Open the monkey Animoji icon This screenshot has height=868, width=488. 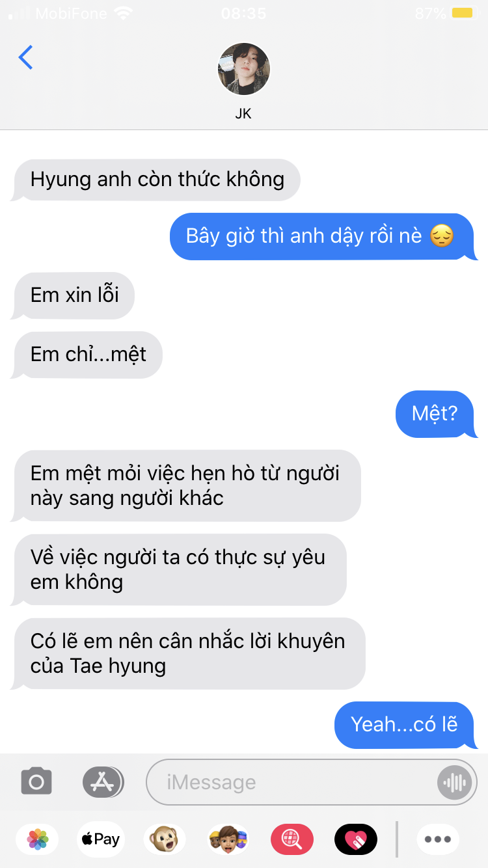(164, 839)
